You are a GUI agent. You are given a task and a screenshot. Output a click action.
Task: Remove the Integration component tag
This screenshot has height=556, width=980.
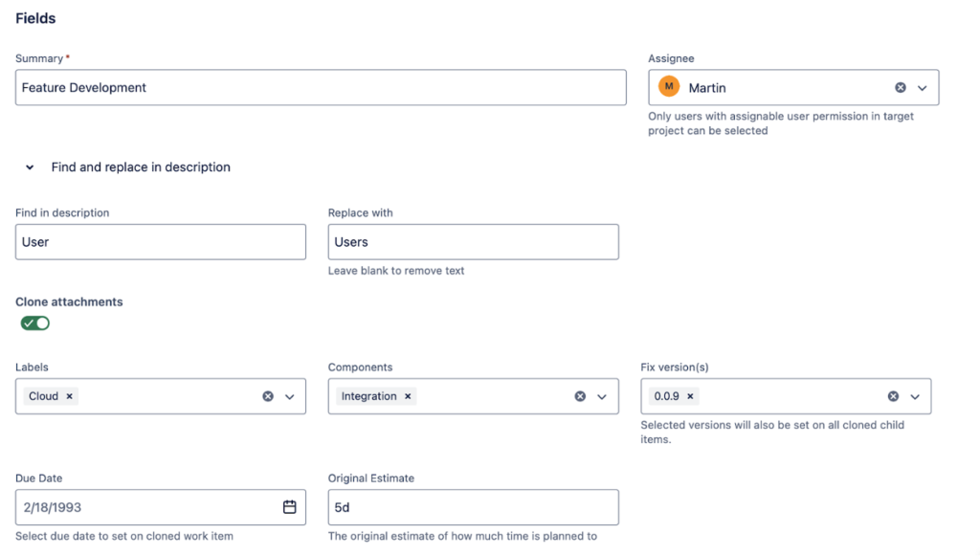coord(408,395)
